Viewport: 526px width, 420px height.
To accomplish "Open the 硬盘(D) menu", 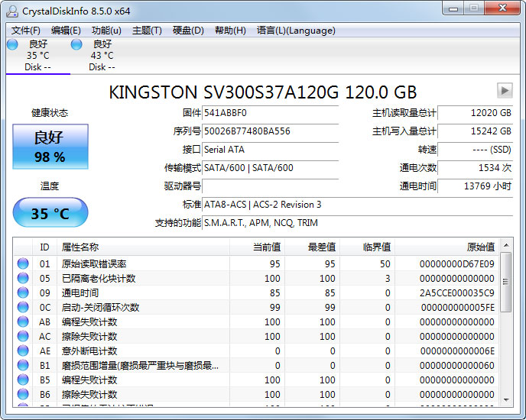I will (x=188, y=31).
